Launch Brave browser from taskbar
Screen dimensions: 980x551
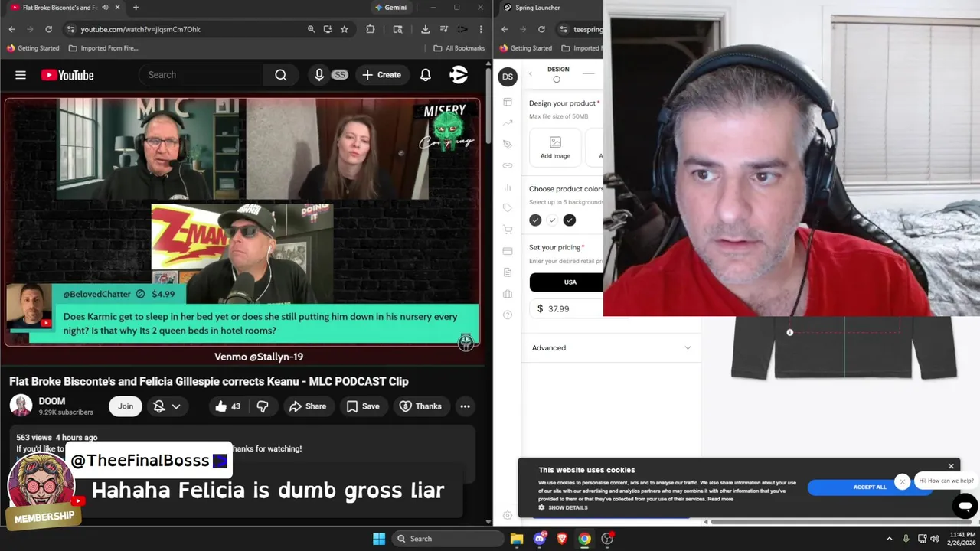coord(562,539)
